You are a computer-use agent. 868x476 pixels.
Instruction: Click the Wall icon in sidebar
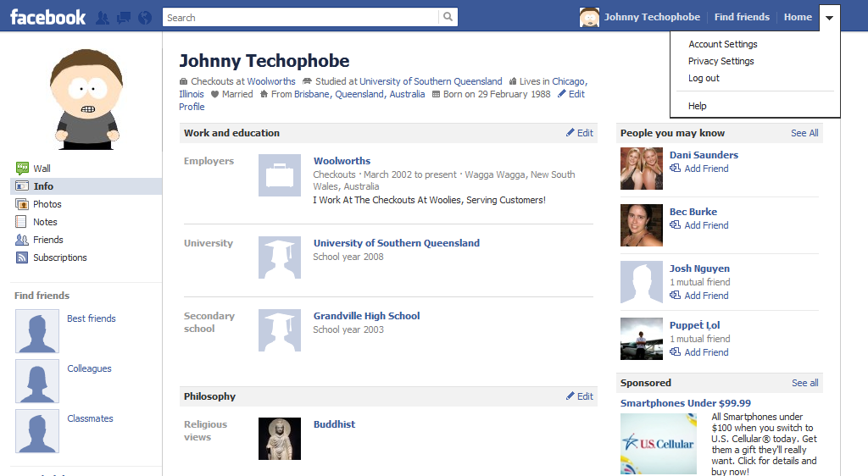22,168
